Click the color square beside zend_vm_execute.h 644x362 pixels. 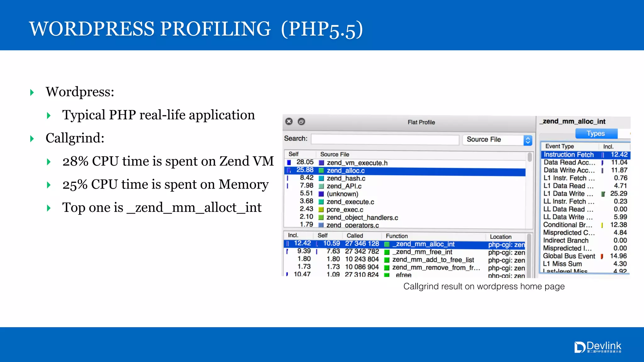[321, 163]
